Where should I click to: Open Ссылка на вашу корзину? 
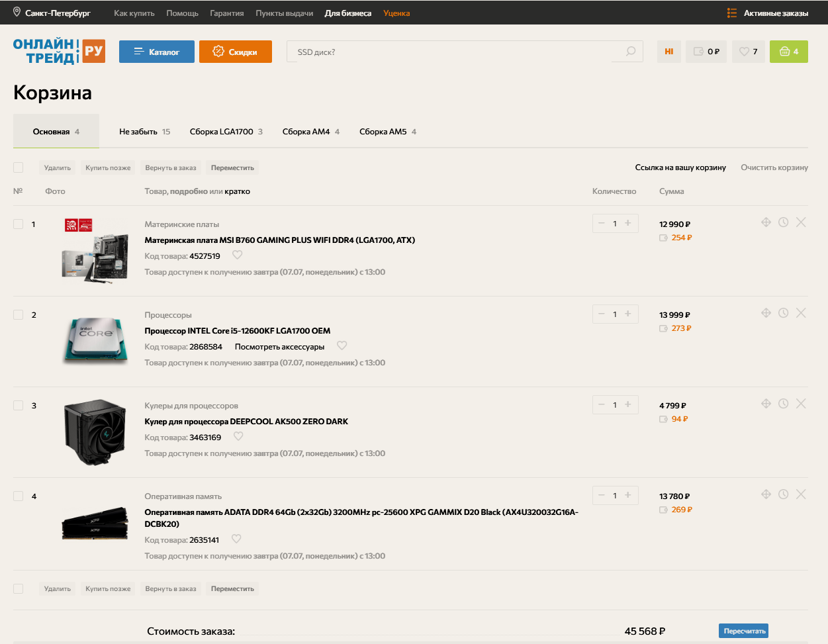(680, 167)
